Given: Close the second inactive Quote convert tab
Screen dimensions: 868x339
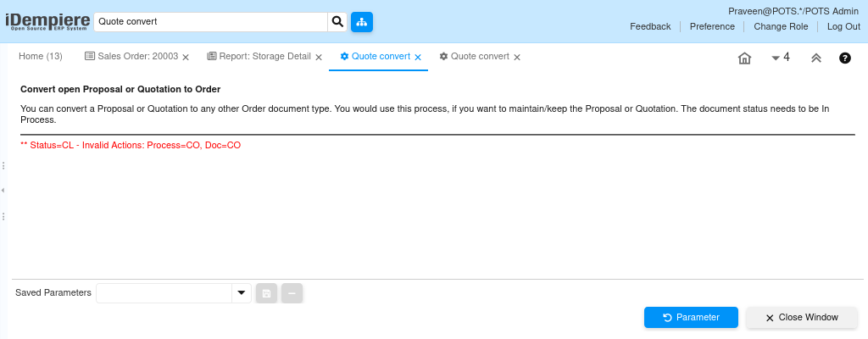Looking at the screenshot, I should (x=517, y=57).
